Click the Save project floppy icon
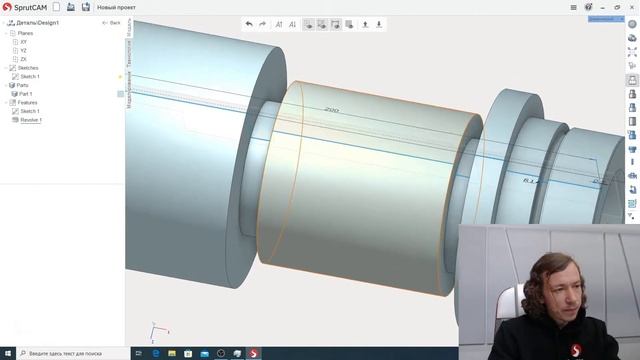This screenshot has height=360, width=640. pos(86,7)
